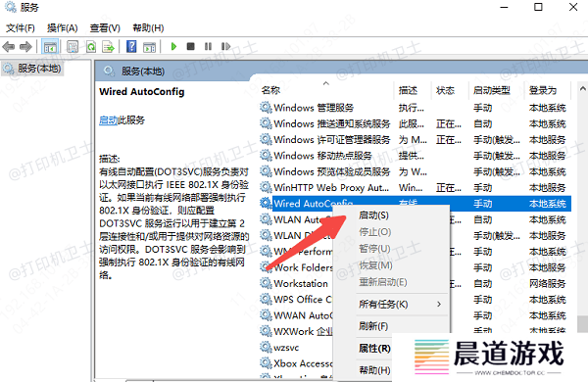Click gear icon of wzsvc row
The image size is (588, 382).
pos(266,348)
